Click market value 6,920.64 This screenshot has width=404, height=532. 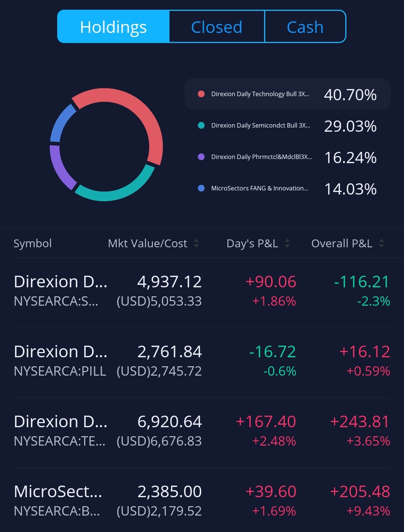coord(169,422)
